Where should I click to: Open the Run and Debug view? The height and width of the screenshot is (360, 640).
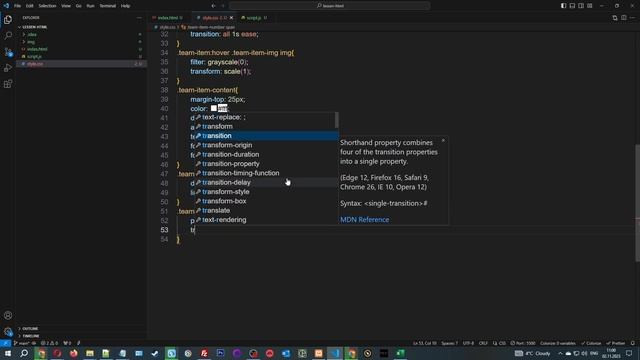8,68
